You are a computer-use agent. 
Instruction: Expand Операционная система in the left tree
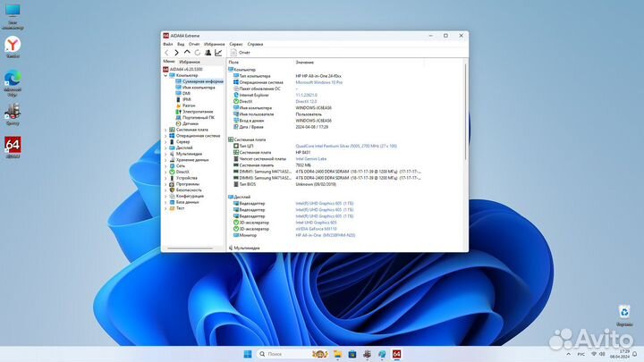click(165, 136)
